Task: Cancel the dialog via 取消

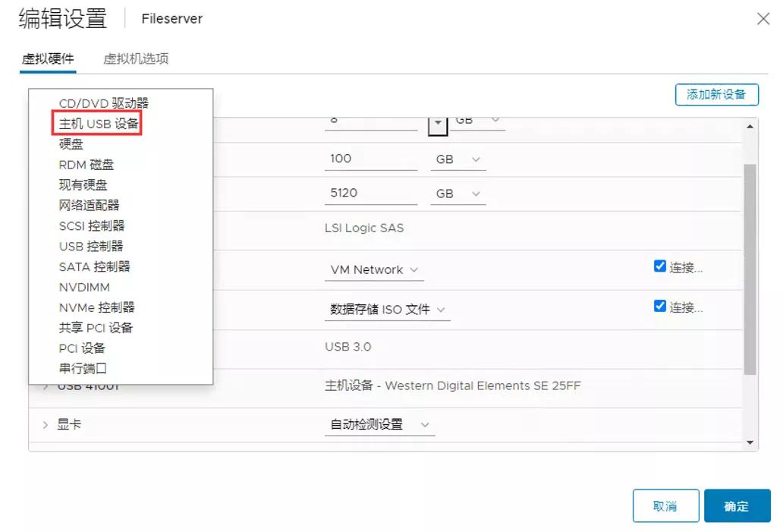Action: point(665,505)
